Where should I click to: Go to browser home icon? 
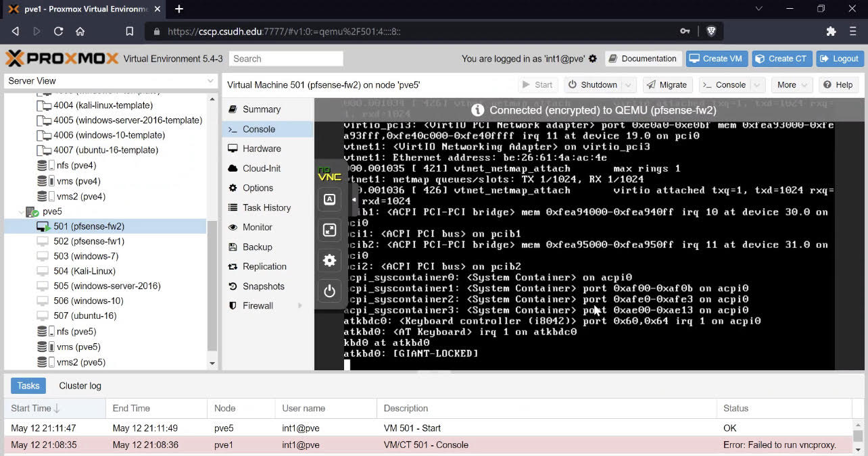pyautogui.click(x=80, y=31)
